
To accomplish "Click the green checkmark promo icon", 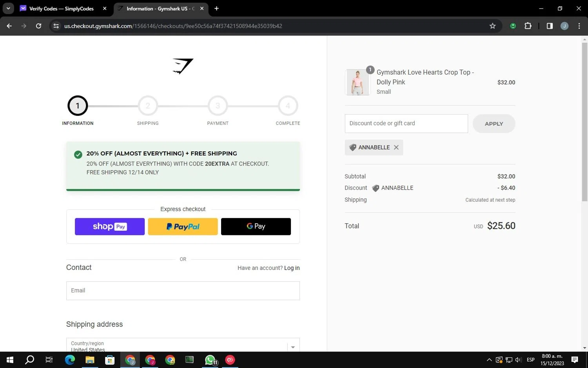I will click(x=78, y=154).
